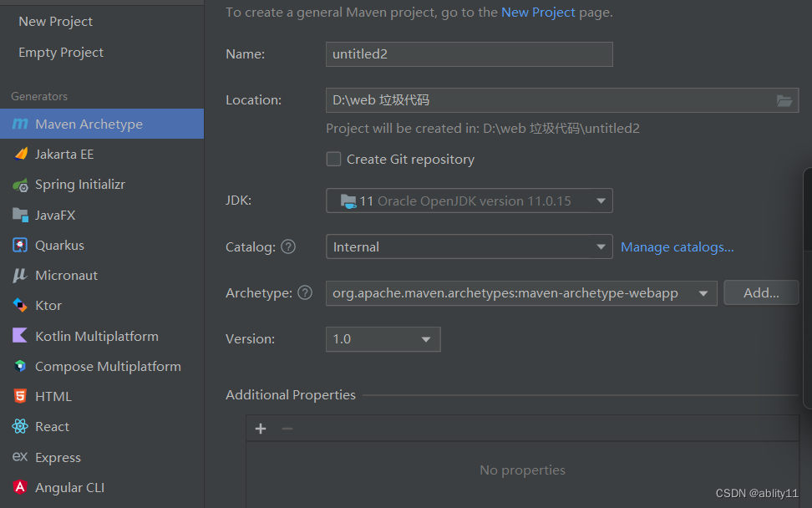Choose the Spring Initializr generator label

(x=79, y=185)
